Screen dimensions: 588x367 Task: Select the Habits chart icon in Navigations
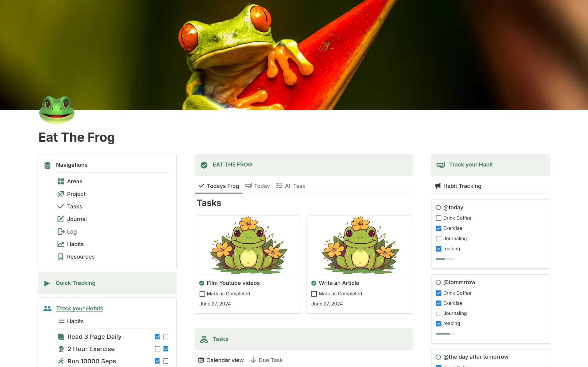point(61,244)
